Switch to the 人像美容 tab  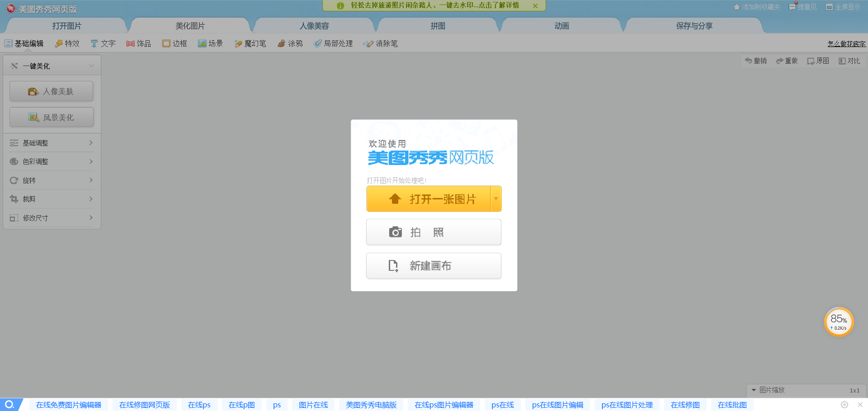click(314, 26)
